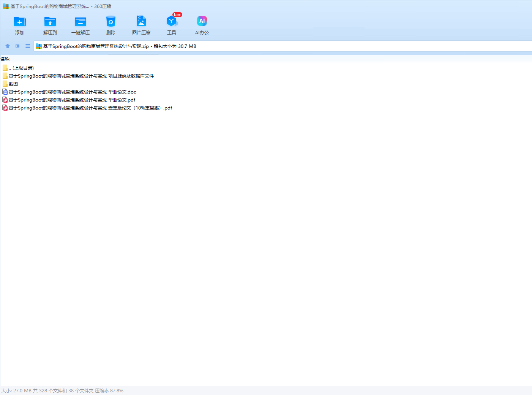This screenshot has height=395, width=532.
Task: Click the 添加 (Add) toolbar icon
Action: pyautogui.click(x=20, y=22)
